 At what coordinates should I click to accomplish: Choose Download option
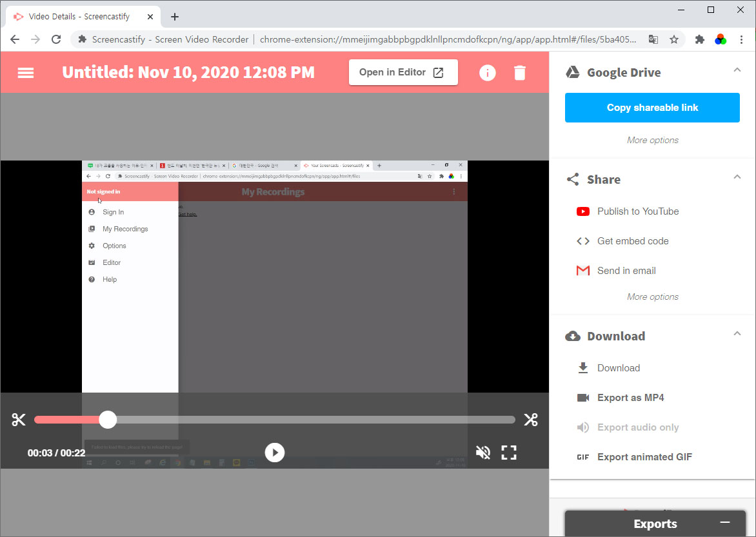(619, 368)
